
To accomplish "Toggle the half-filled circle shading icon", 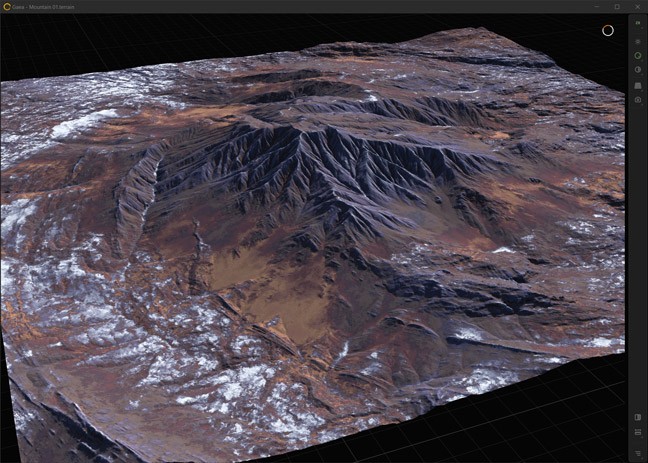I will [638, 70].
